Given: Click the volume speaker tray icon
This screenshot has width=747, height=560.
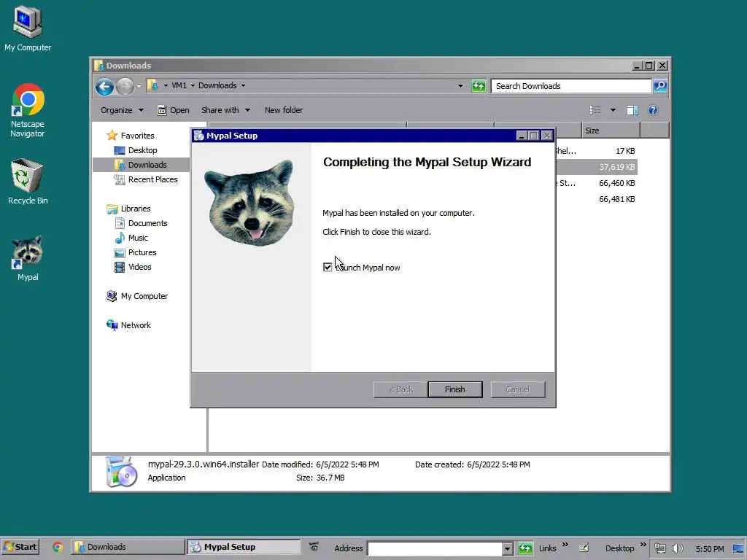Looking at the screenshot, I should (x=677, y=548).
